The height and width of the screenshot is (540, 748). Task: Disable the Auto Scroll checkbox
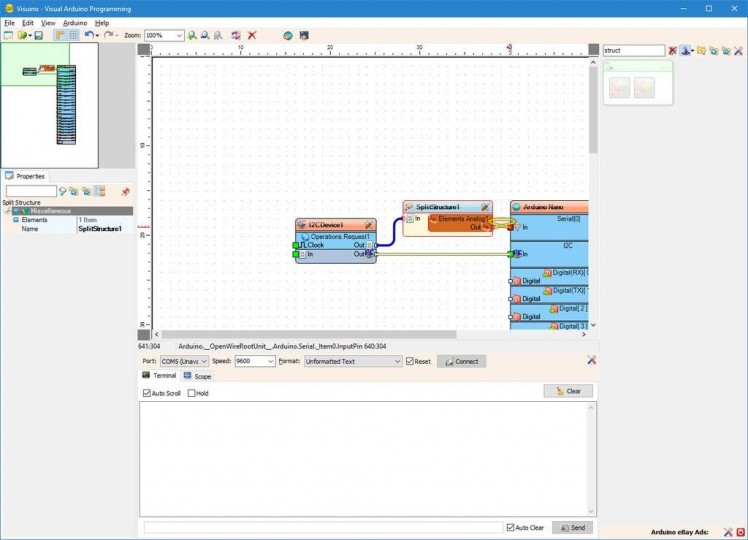pos(148,393)
